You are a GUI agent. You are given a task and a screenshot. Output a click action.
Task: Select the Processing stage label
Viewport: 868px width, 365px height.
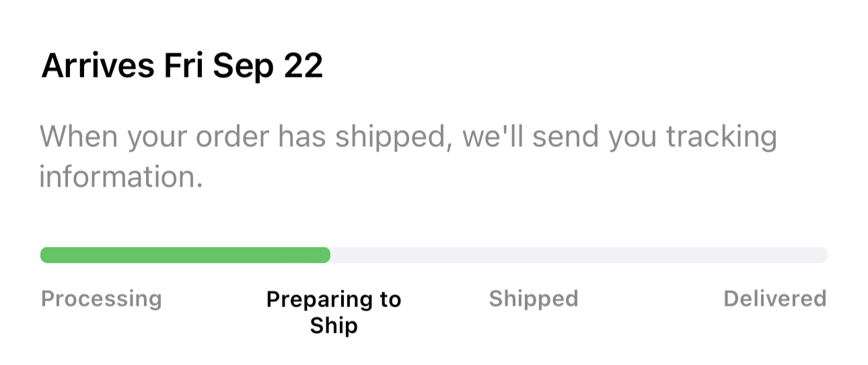102,298
